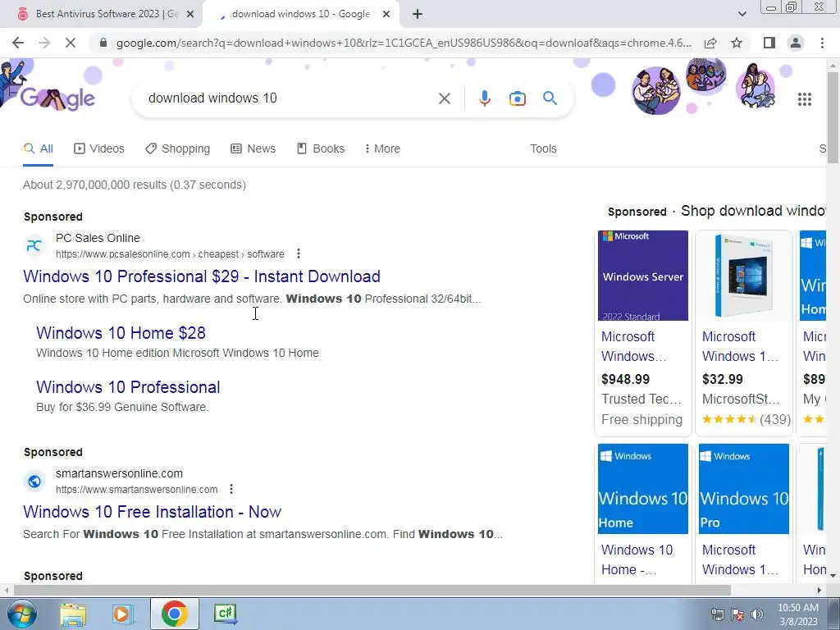This screenshot has width=840, height=630.
Task: Select the All results tab
Action: point(38,148)
